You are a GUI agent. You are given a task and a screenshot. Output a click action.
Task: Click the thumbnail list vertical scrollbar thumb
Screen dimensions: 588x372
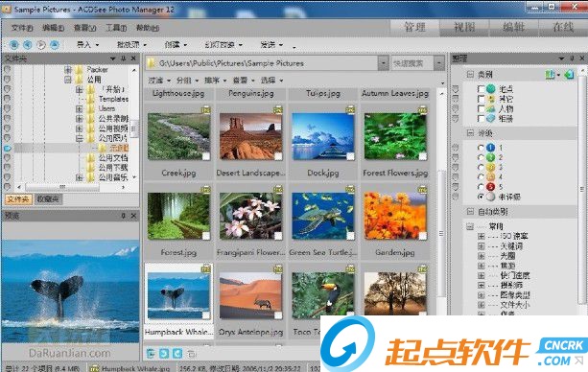coord(441,233)
